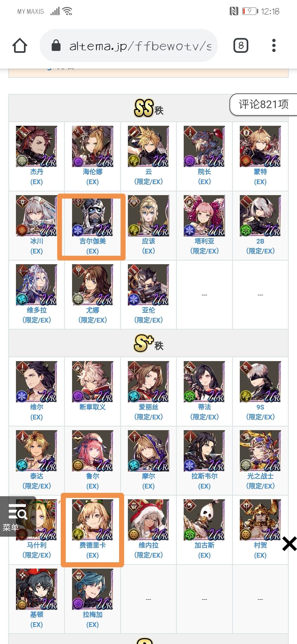
Task: Click the altema.jp address bar
Action: 129,45
